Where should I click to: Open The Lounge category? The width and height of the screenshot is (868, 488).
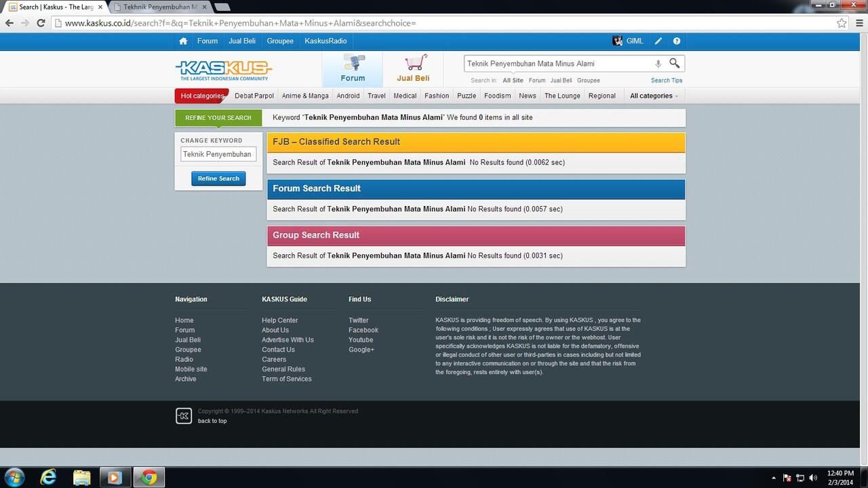562,96
